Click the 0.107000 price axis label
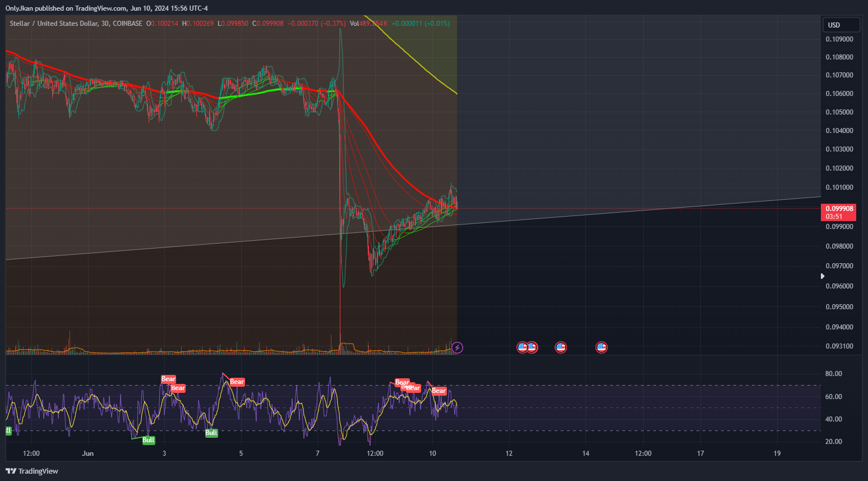The width and height of the screenshot is (868, 481). pyautogui.click(x=839, y=75)
